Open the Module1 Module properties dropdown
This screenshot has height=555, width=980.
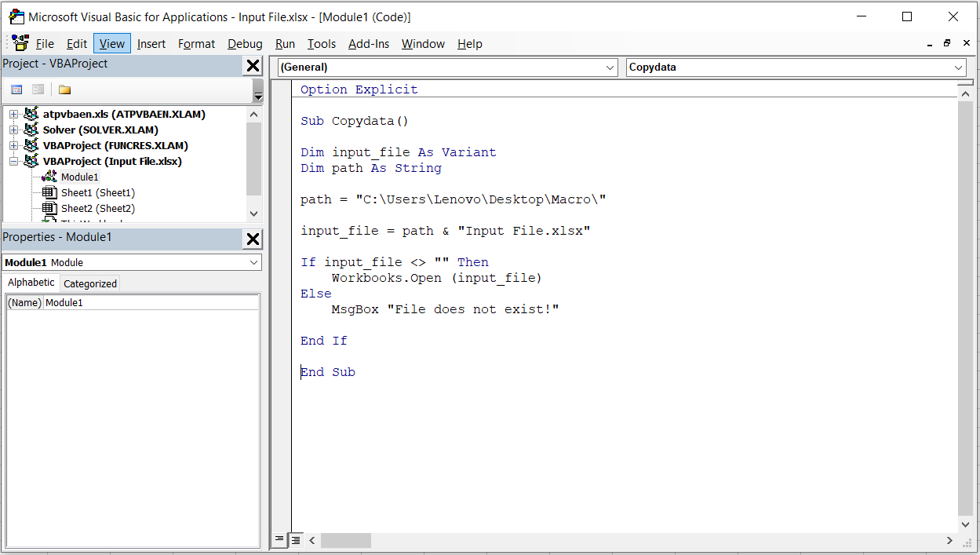[253, 263]
